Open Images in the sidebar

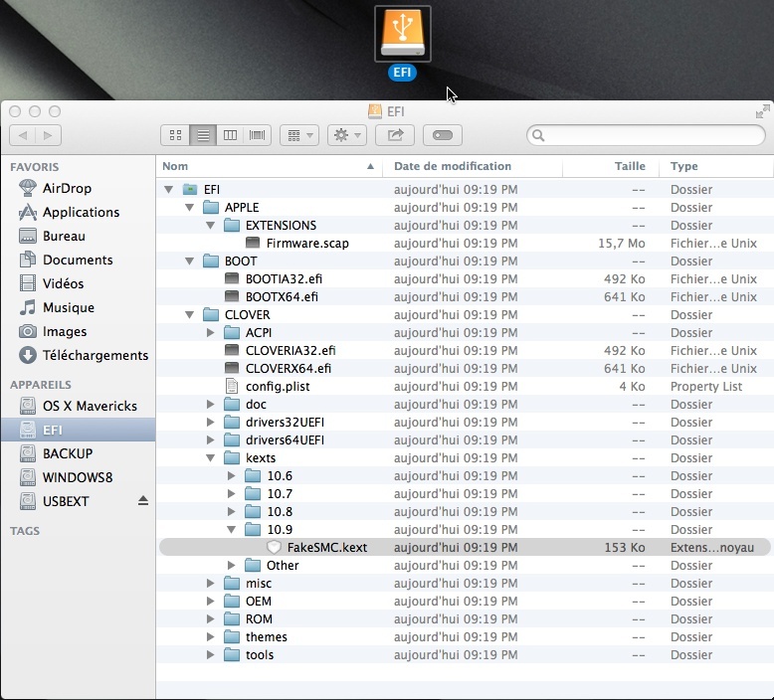(x=53, y=331)
